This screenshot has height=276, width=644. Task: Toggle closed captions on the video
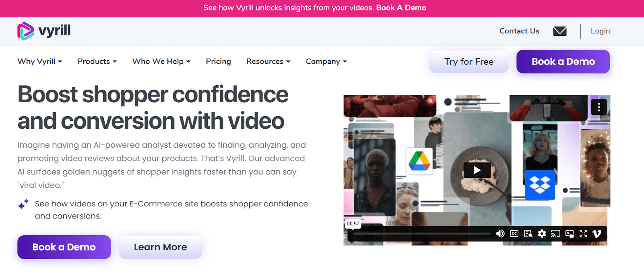[514, 234]
